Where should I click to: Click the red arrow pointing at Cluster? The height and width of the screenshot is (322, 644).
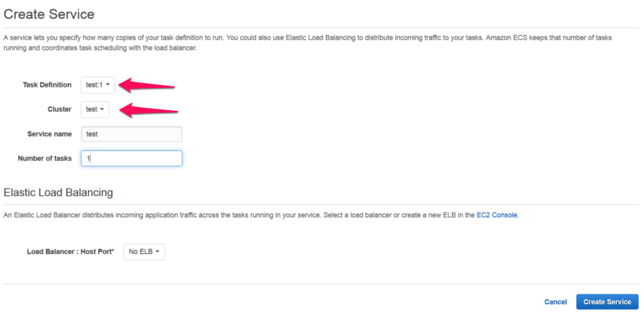pos(148,109)
